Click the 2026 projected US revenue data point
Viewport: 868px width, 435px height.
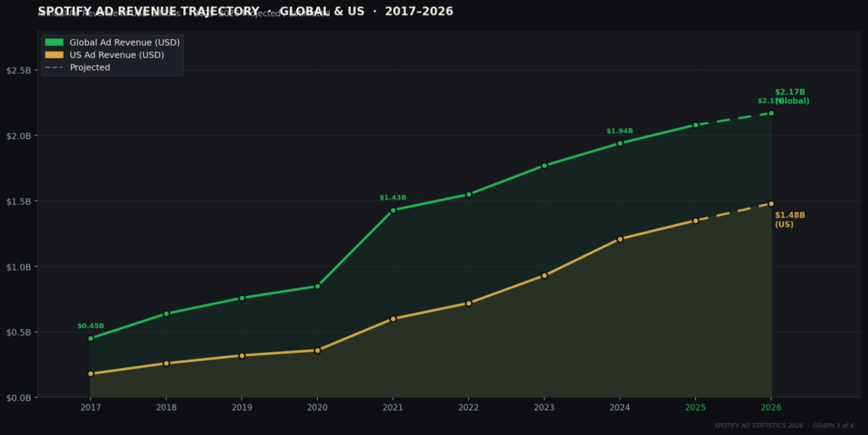pos(771,204)
